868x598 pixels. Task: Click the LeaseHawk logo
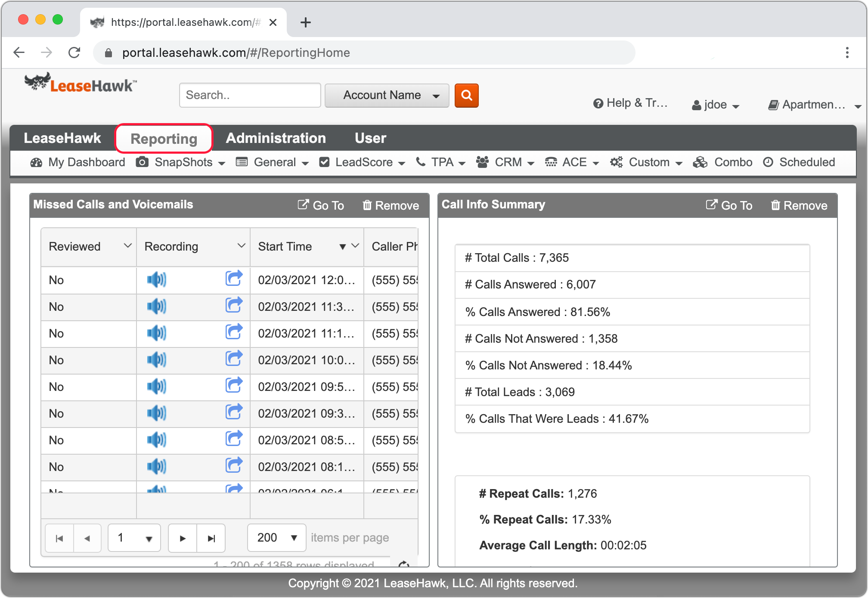81,83
